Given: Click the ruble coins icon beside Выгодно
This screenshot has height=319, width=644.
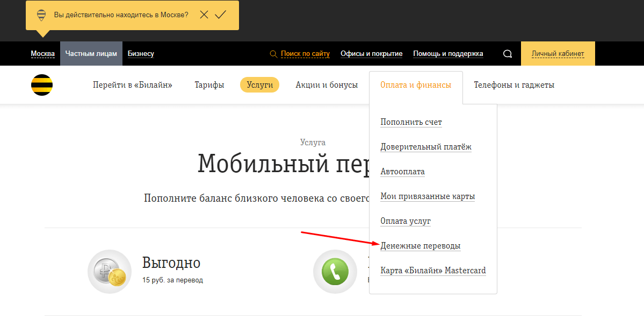Looking at the screenshot, I should pos(110,272).
